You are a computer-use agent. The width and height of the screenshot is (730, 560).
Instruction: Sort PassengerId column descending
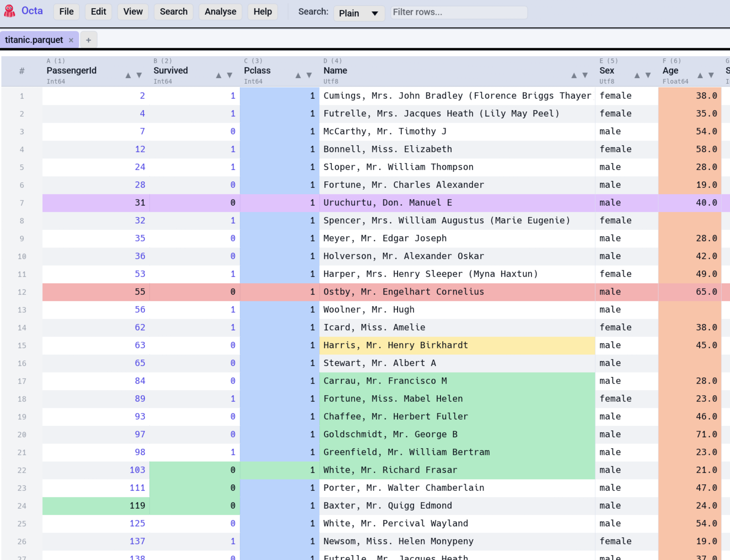pos(139,75)
